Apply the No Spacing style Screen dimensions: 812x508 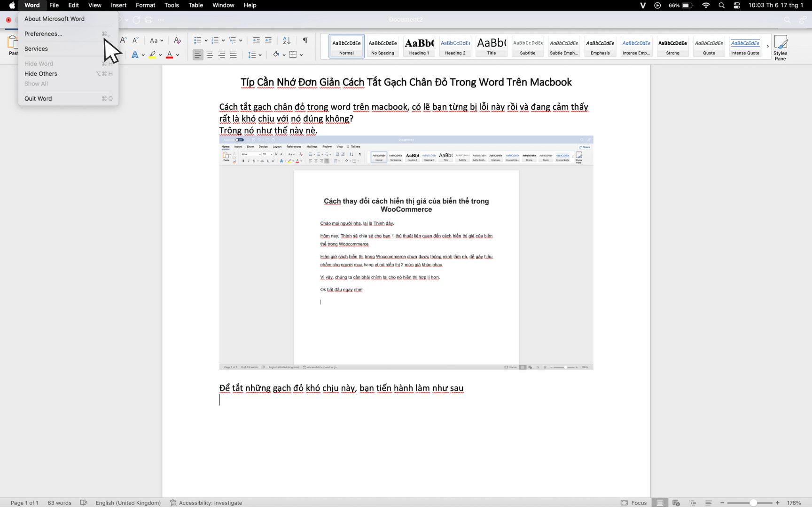point(383,46)
